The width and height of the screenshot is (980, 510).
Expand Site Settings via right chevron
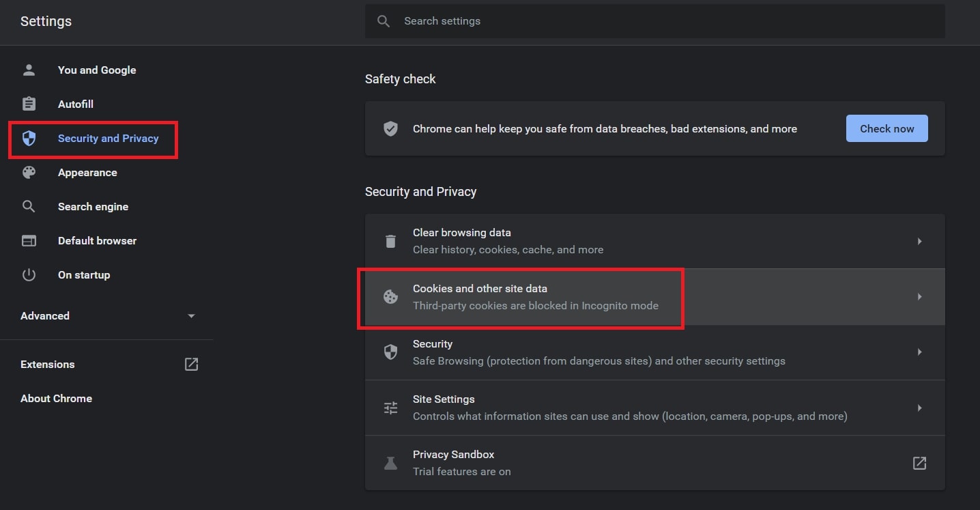point(919,408)
